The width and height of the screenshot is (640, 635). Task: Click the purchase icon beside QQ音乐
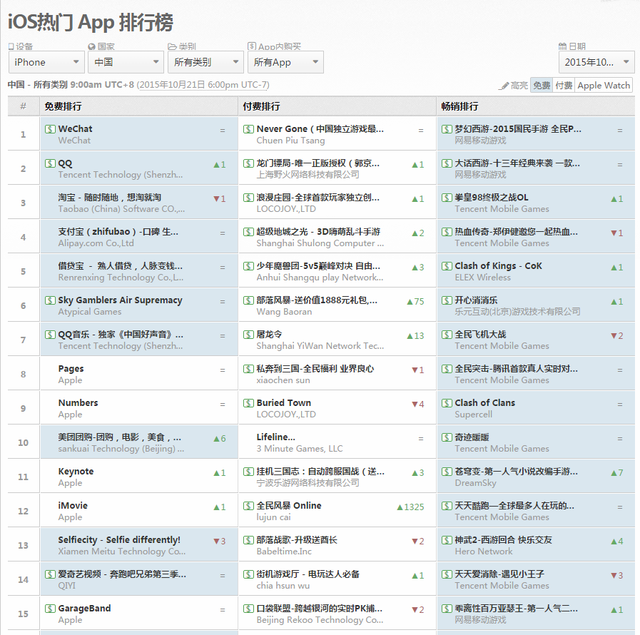click(x=50, y=335)
